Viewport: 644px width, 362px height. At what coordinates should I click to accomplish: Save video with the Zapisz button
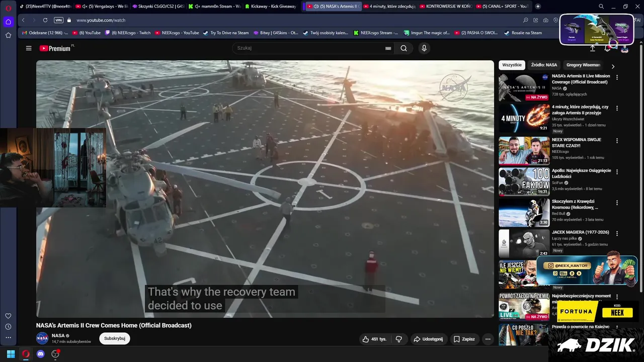click(464, 339)
